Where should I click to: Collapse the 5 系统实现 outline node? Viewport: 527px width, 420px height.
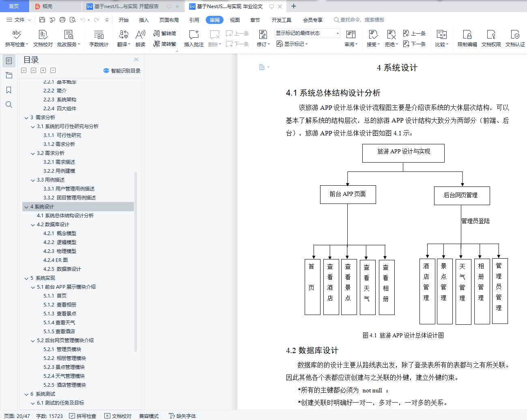click(26, 278)
